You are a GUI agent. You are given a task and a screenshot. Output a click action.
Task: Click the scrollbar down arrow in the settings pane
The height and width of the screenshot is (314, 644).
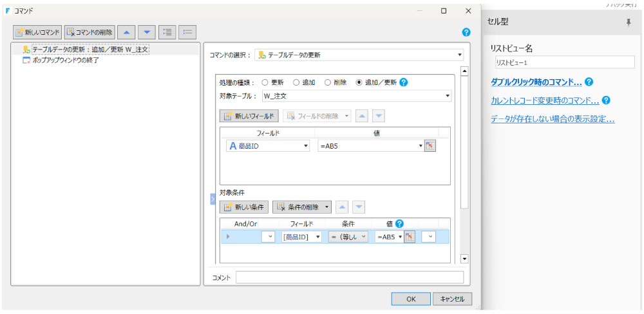pyautogui.click(x=464, y=259)
